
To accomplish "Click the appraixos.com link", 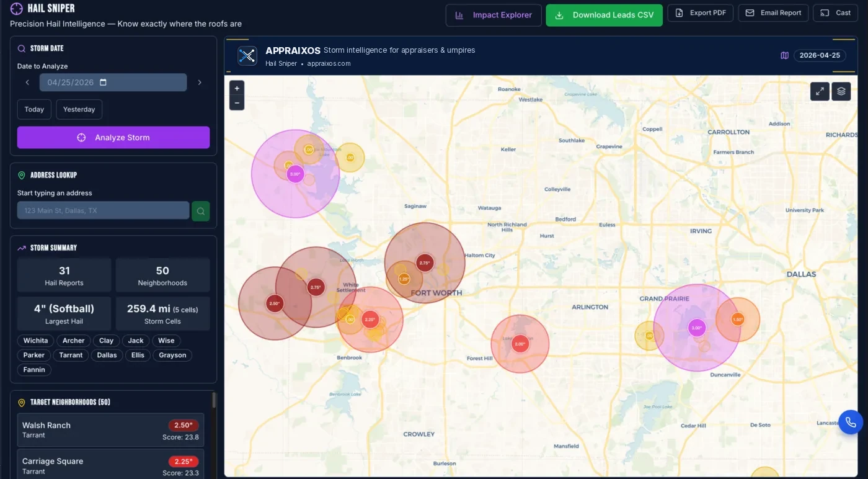I will (329, 63).
